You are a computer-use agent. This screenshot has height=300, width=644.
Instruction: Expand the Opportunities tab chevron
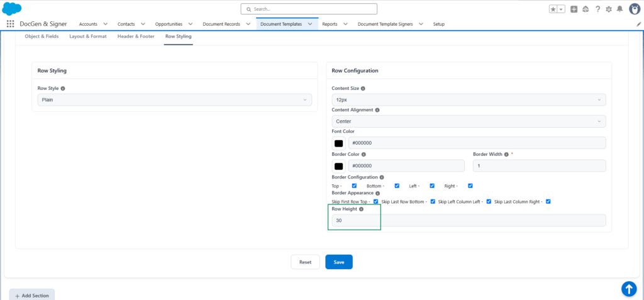191,25
